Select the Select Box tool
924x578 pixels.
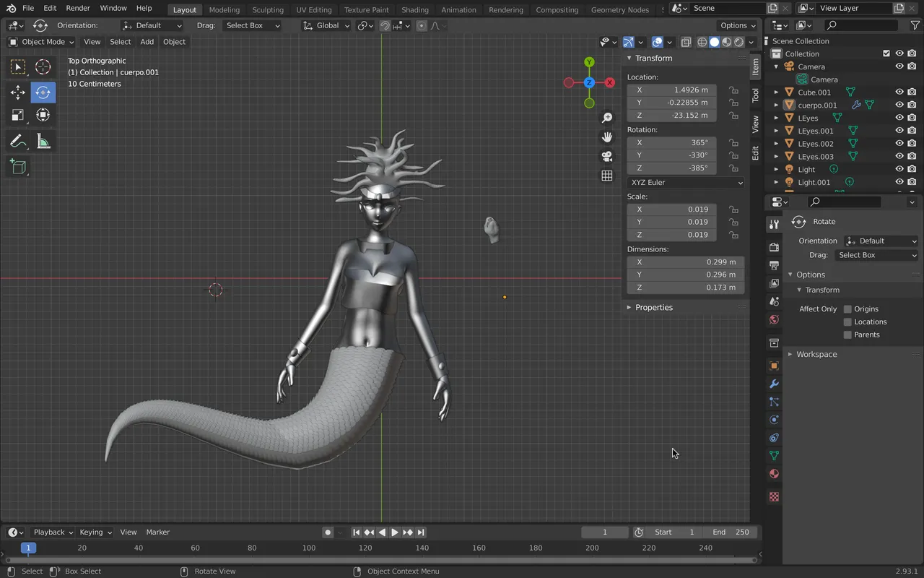coord(18,67)
